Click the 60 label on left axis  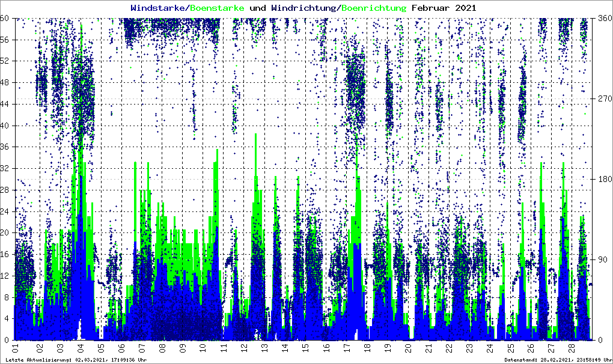[x=5, y=18]
